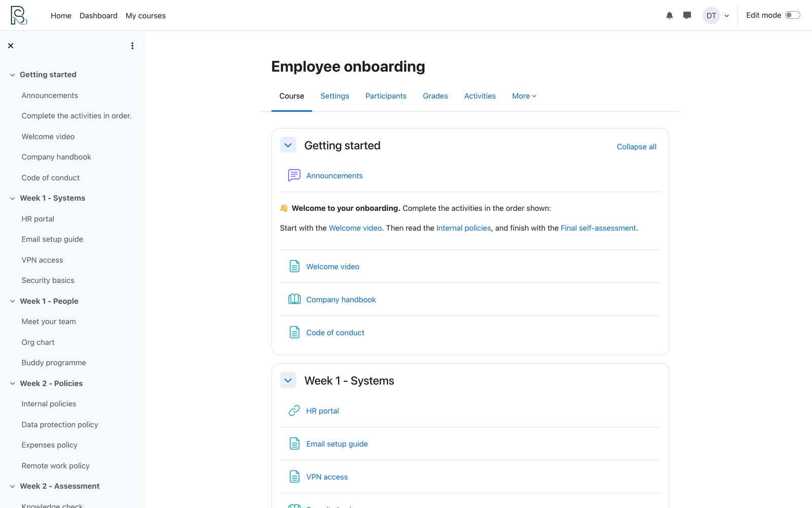
Task: Select Email setup guide in the course index
Action: 52,239
